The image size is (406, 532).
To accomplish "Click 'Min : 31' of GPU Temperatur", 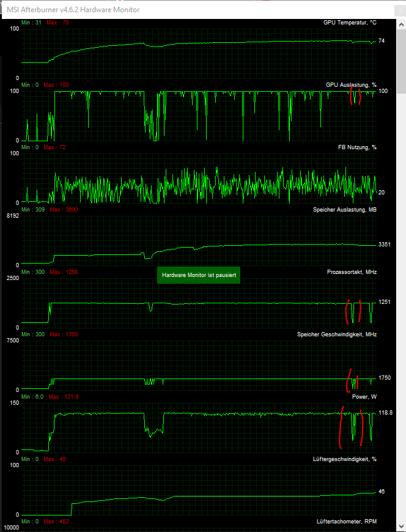I will click(x=31, y=23).
